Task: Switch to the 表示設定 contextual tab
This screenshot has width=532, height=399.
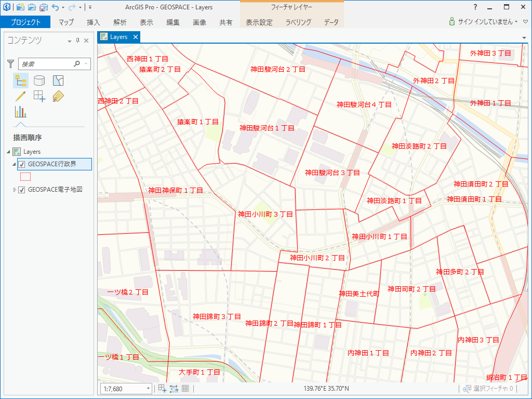Action: click(259, 22)
